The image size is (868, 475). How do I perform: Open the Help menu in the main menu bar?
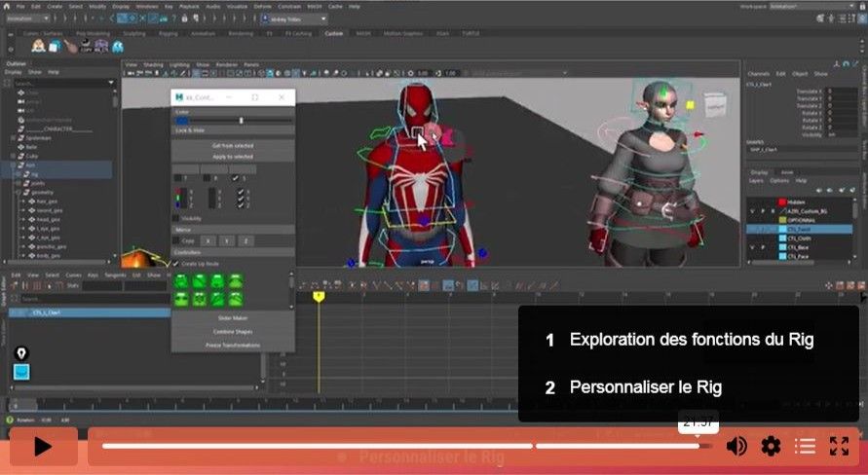[355, 7]
